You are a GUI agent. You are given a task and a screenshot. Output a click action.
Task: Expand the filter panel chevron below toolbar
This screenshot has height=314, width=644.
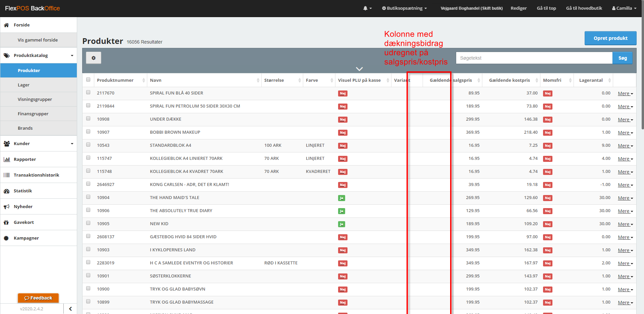359,69
